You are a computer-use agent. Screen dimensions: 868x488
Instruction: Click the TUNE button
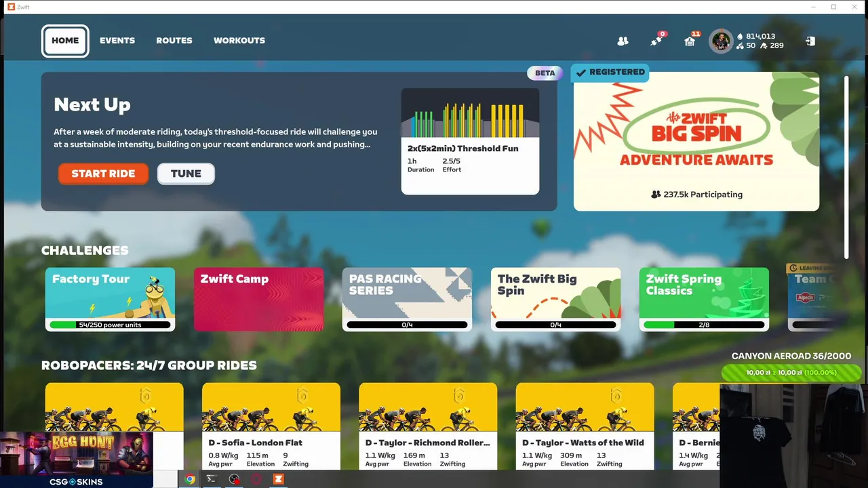(186, 174)
